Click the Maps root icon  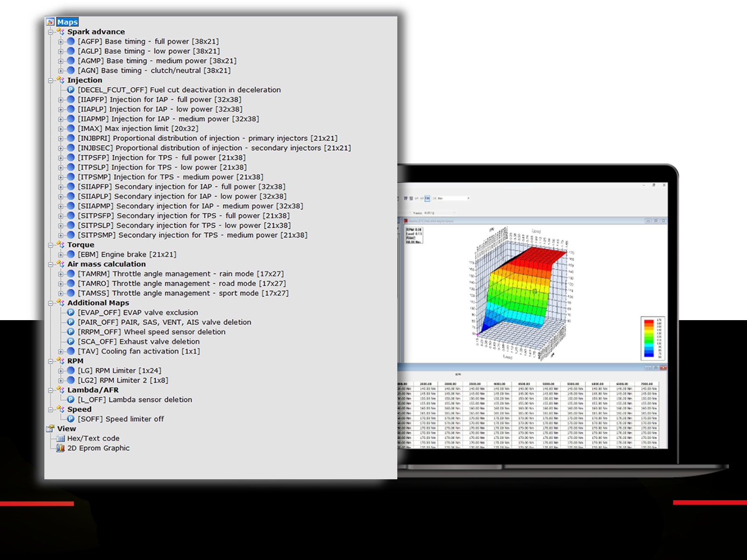tap(50, 22)
